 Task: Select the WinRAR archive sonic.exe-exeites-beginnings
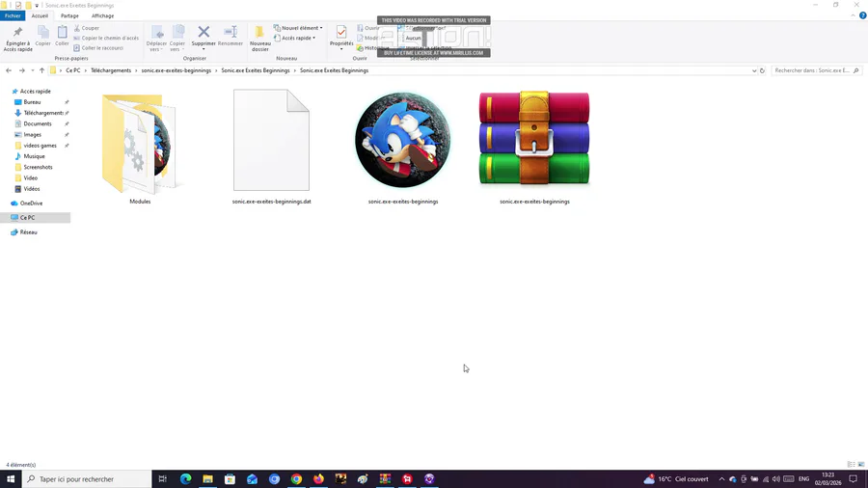pyautogui.click(x=534, y=147)
